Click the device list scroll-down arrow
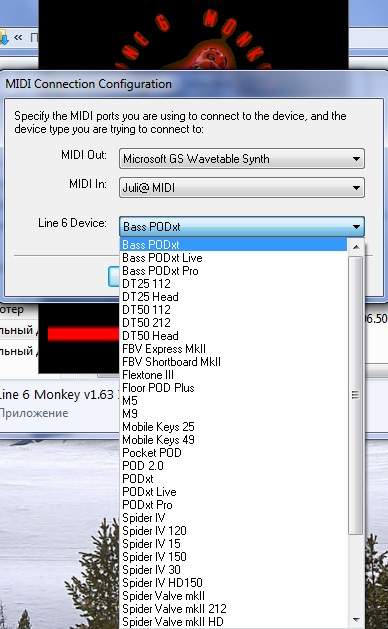This screenshot has height=629, width=388. [x=355, y=620]
